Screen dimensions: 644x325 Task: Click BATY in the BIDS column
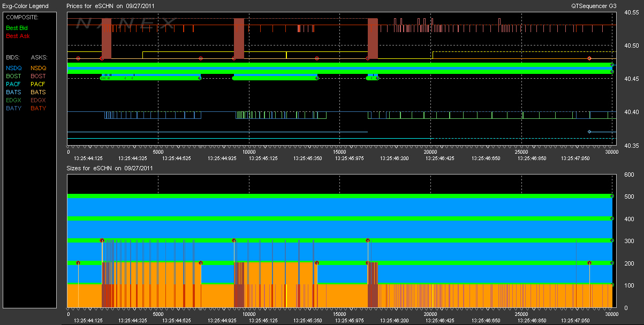click(x=13, y=108)
